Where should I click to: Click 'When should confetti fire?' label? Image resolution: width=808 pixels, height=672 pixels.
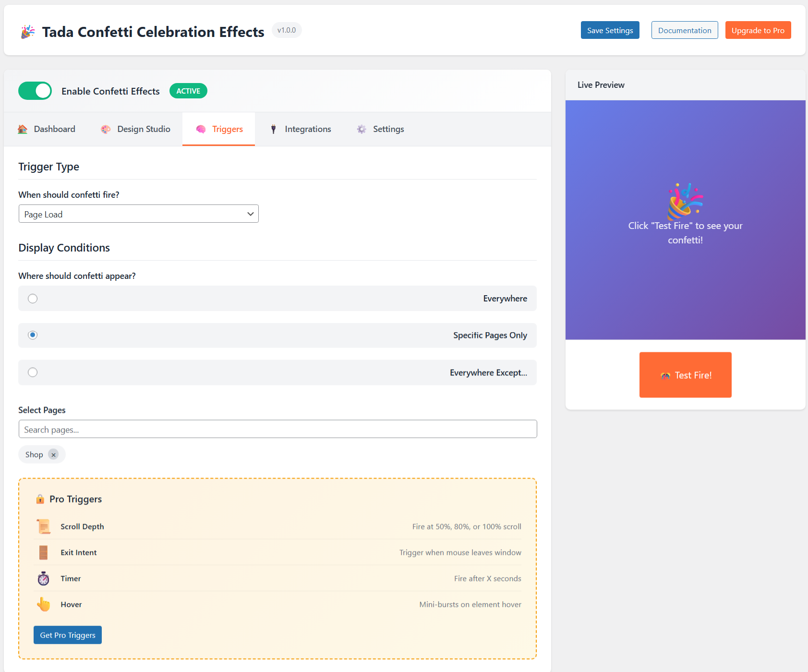[x=69, y=194]
